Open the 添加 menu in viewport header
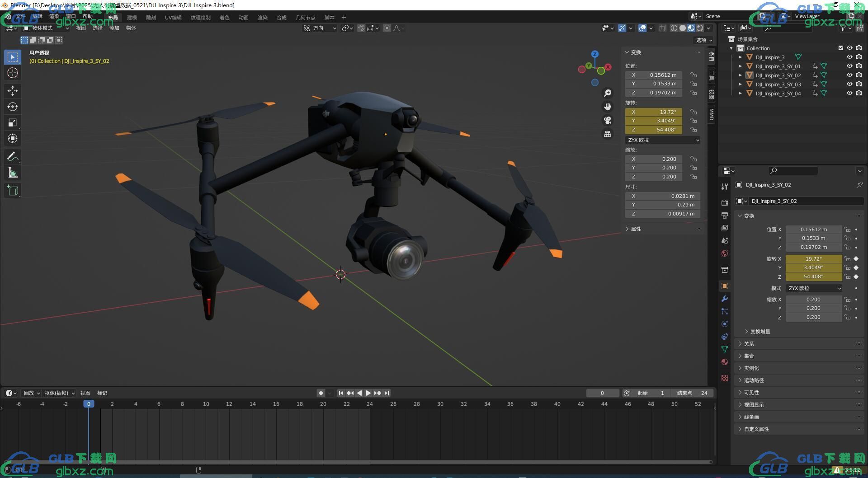 tap(114, 28)
